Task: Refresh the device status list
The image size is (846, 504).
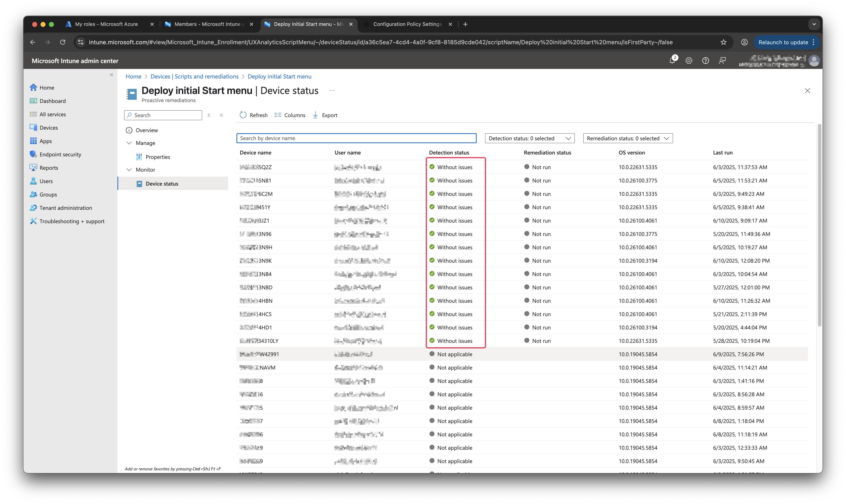Action: (253, 115)
